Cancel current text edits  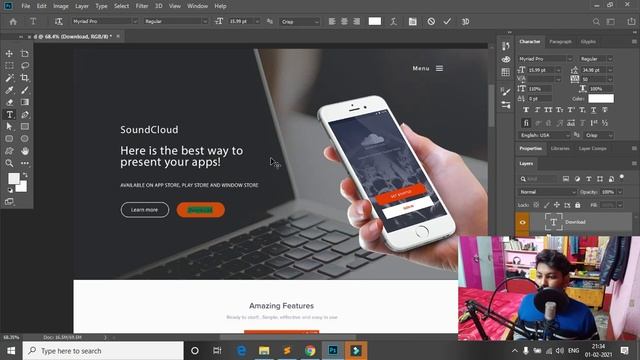pos(431,22)
